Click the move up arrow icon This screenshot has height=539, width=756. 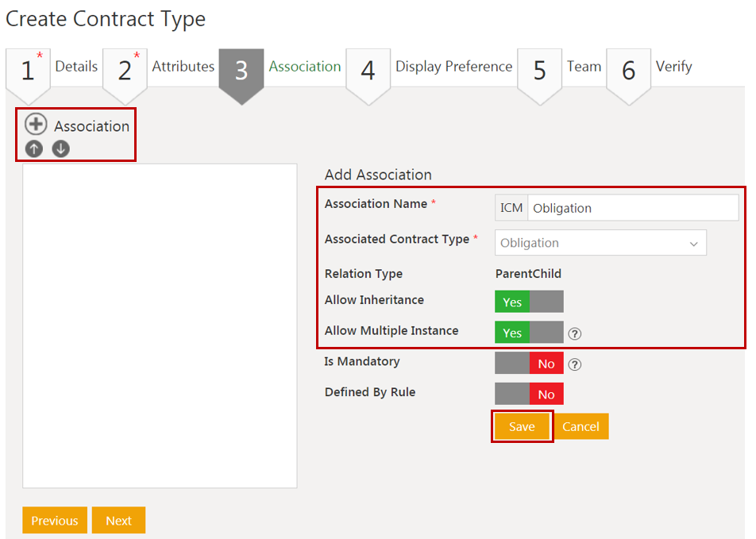34,148
